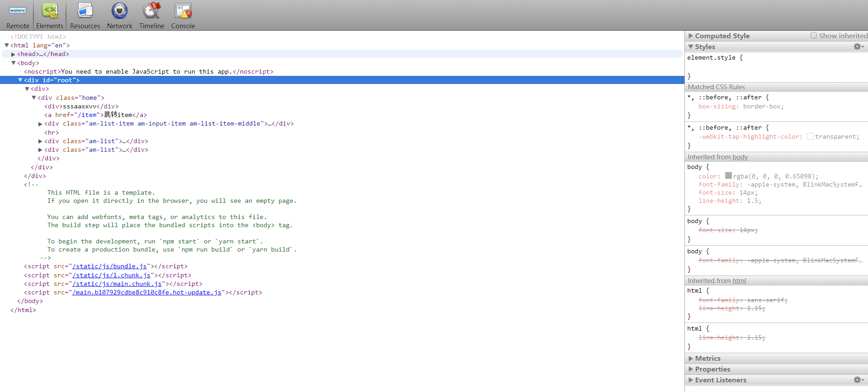Expand the second am-list div node
Viewport: 868px width, 392px height.
coord(41,150)
